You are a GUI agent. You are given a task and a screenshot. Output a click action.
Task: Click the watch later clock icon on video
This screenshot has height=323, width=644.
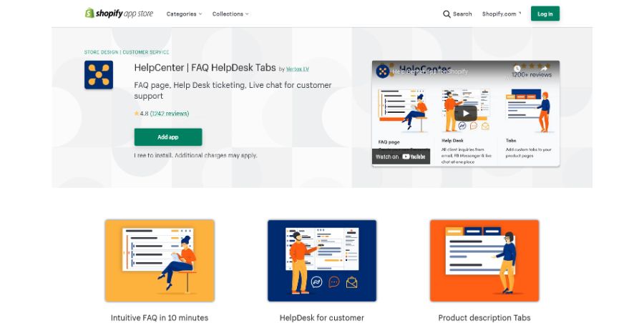517,68
